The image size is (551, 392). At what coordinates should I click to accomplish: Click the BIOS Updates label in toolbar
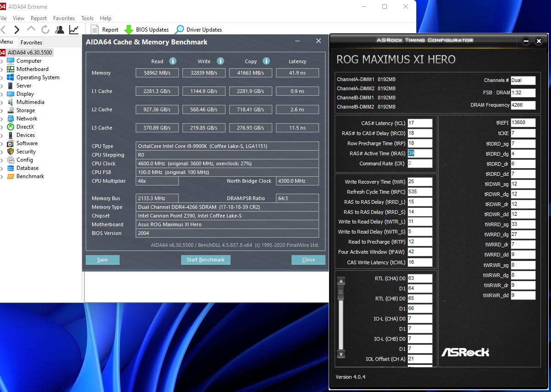click(152, 30)
